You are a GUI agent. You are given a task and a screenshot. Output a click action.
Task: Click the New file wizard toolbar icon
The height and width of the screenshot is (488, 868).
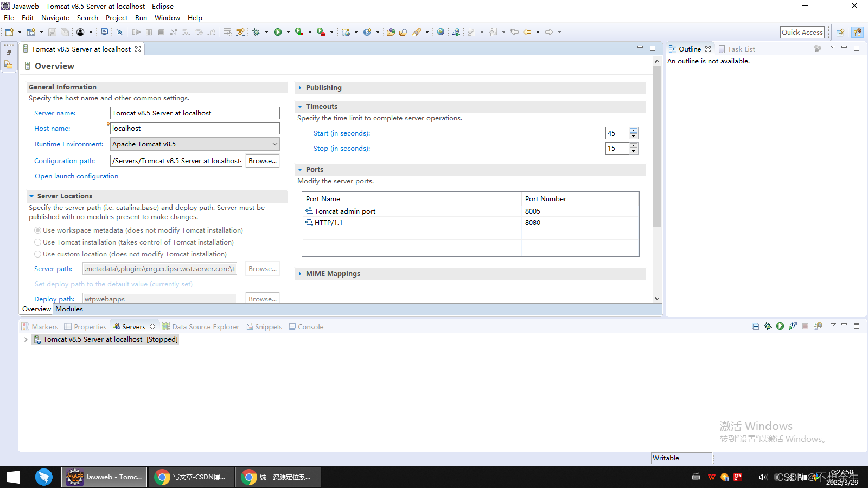click(x=9, y=32)
